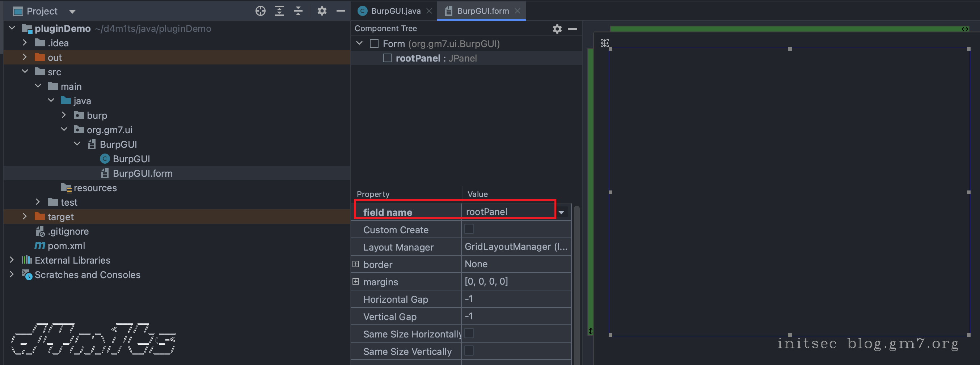Hide the Component Tree panel
Image resolution: width=980 pixels, height=365 pixels.
[x=572, y=29]
